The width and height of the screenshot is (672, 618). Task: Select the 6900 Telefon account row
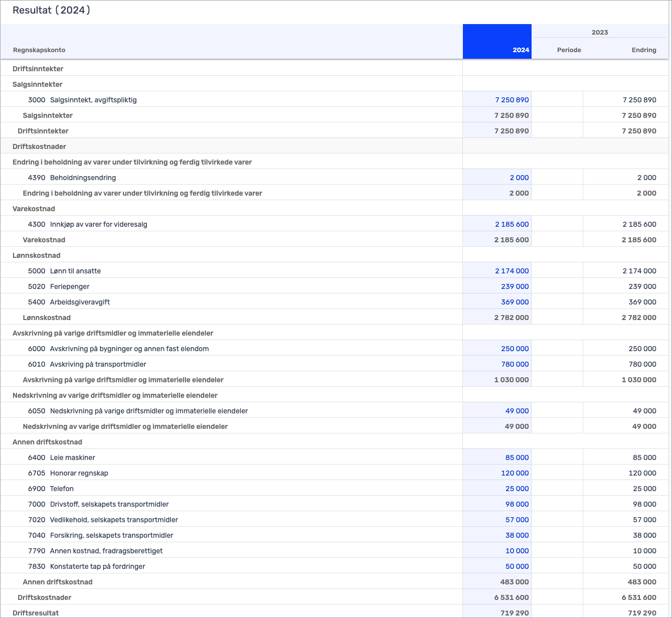pyautogui.click(x=62, y=489)
